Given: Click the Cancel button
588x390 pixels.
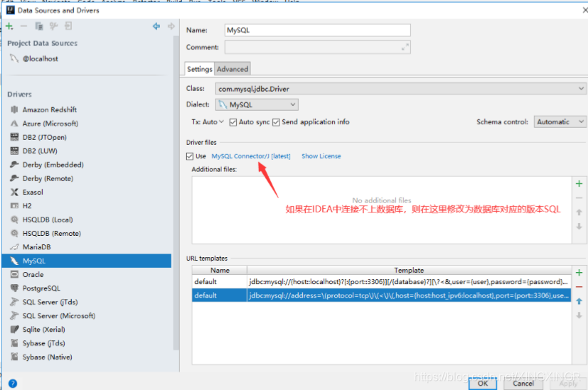Looking at the screenshot, I should (523, 384).
